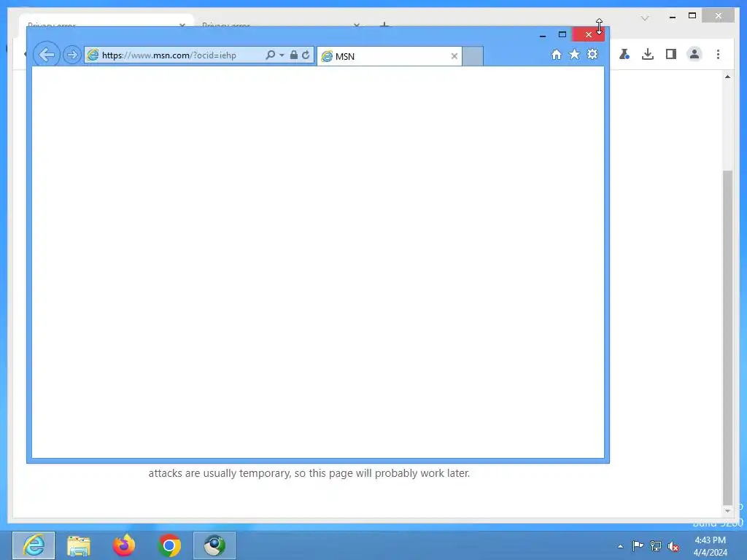This screenshot has width=747, height=560.
Task: Go back in Internet Explorer
Action: [x=46, y=55]
